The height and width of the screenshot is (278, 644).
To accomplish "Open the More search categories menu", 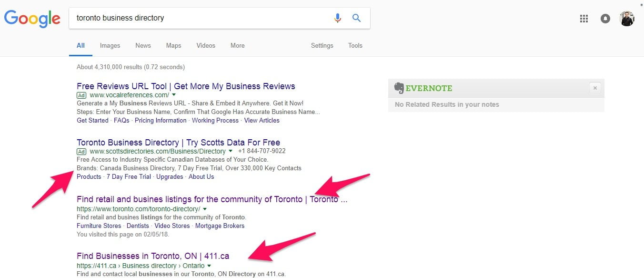I will (238, 46).
